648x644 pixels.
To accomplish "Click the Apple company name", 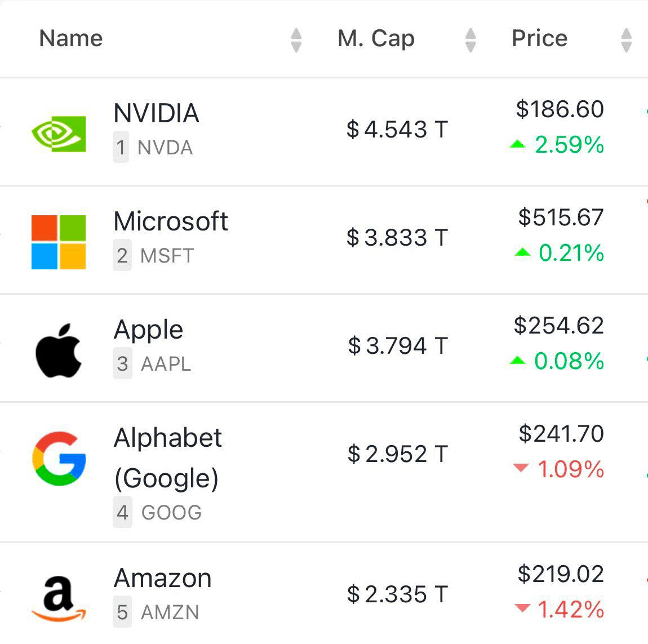I will (x=148, y=330).
